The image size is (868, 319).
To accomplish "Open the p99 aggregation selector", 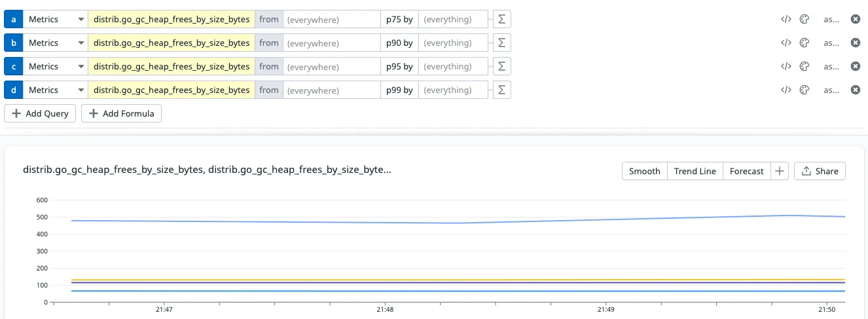I will (399, 90).
